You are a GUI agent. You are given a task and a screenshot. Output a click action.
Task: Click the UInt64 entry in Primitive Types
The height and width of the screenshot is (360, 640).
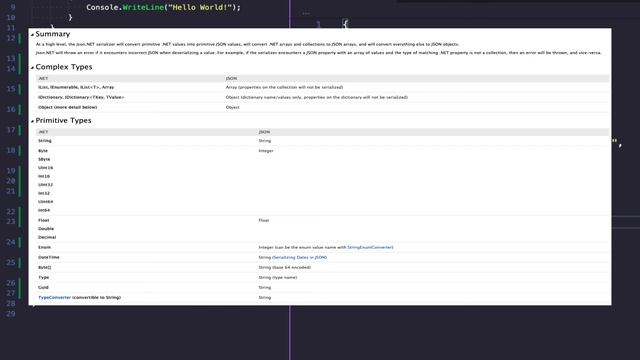coord(45,202)
